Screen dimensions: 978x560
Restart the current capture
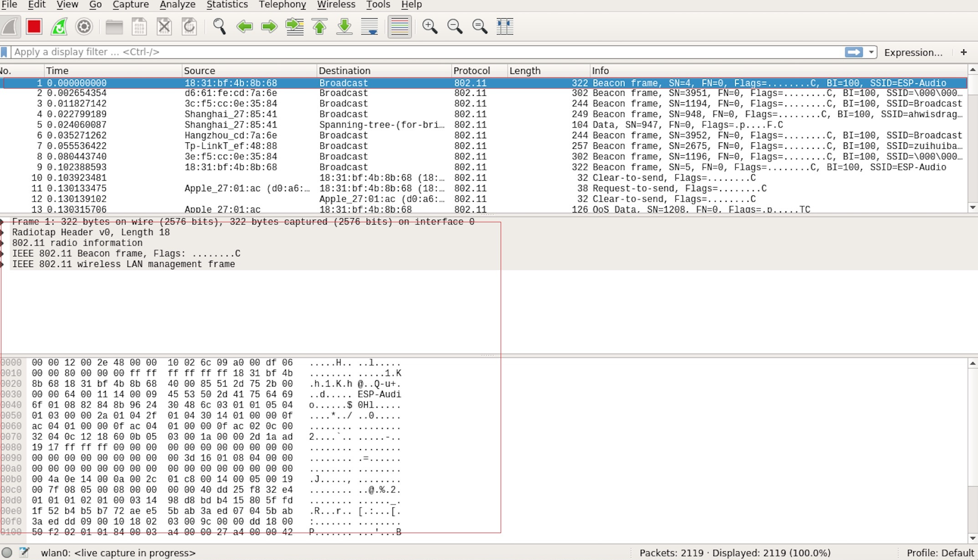59,26
